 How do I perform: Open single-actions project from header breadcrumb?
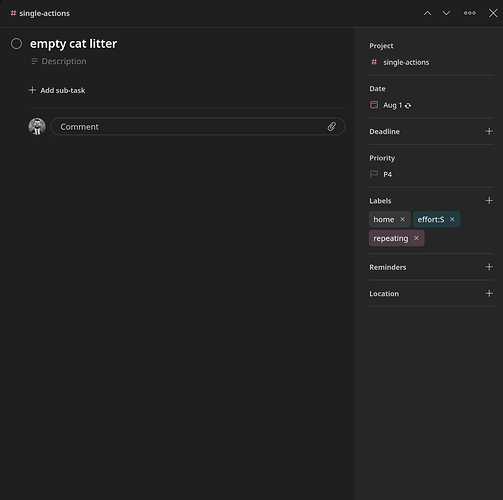(40, 13)
